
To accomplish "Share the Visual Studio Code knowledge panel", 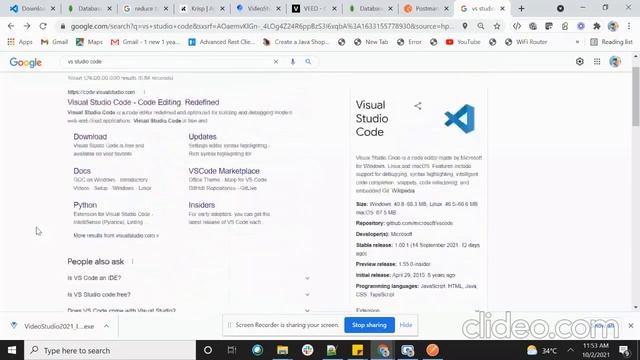I will click(x=418, y=106).
